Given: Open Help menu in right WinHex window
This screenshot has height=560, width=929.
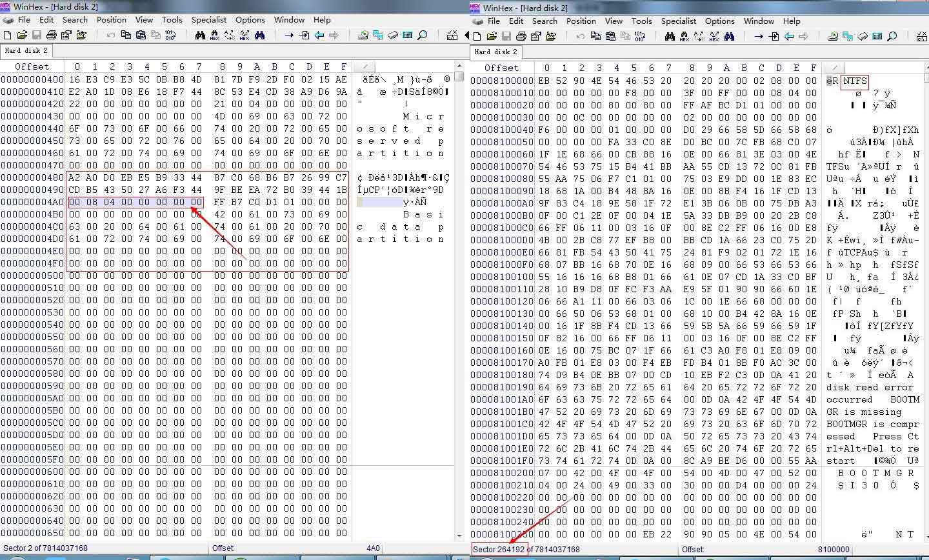Looking at the screenshot, I should (x=792, y=21).
